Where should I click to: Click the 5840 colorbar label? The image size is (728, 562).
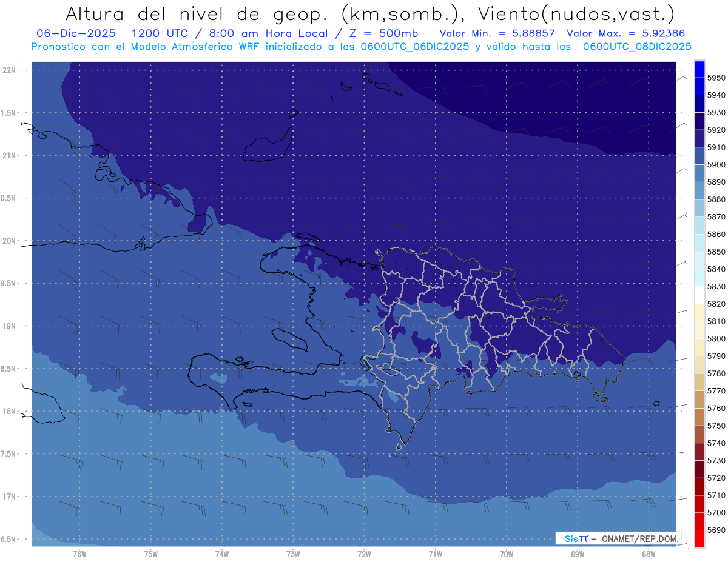coord(716,269)
